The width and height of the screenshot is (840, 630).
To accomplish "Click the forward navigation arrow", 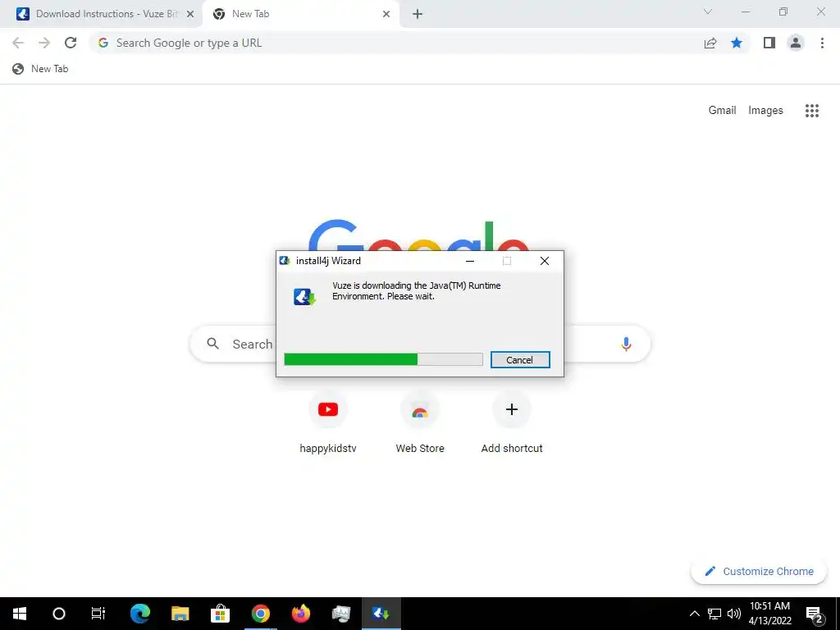I will tap(44, 43).
